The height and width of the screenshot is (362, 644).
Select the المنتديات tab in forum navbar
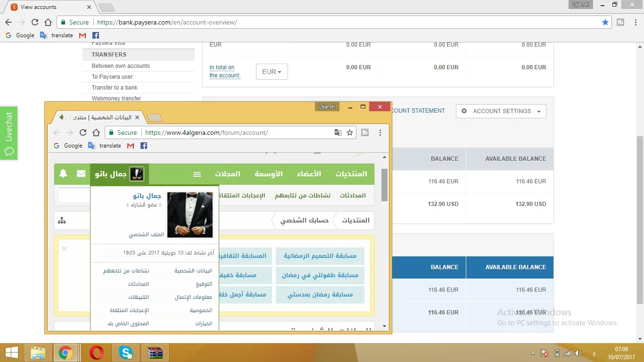point(351,174)
